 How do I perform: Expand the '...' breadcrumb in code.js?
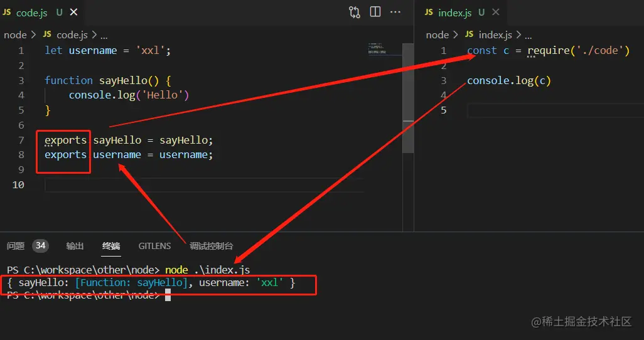pos(104,36)
